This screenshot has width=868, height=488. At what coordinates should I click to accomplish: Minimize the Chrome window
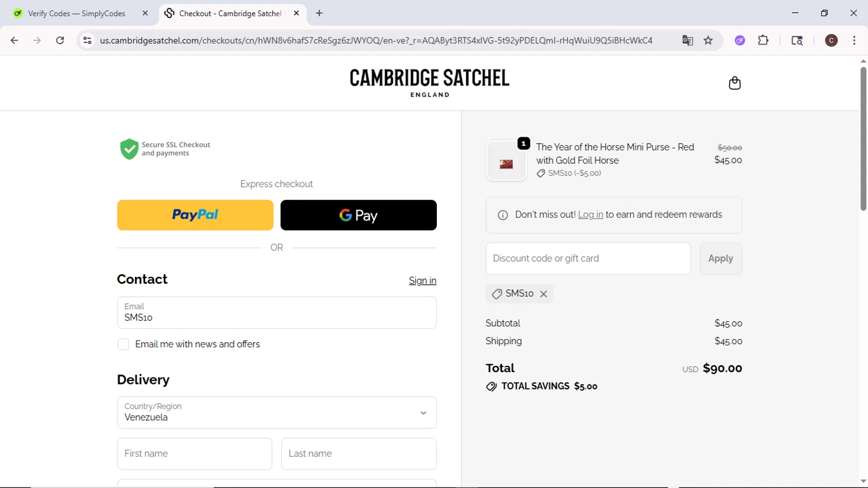click(x=795, y=13)
